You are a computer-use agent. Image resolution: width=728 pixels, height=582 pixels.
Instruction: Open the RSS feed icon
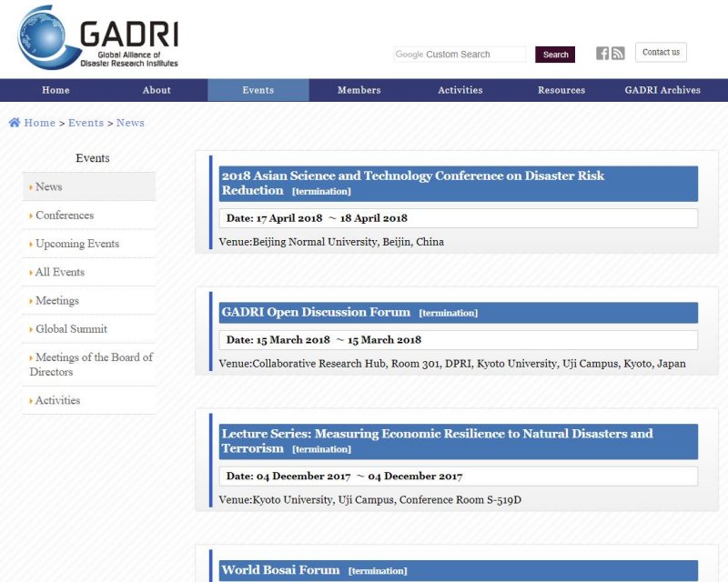point(618,54)
